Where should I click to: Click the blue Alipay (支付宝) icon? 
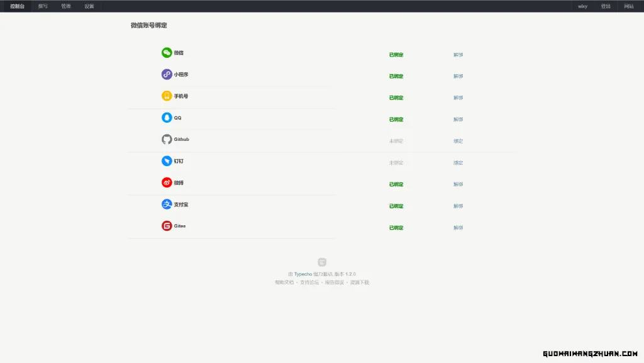(x=166, y=204)
